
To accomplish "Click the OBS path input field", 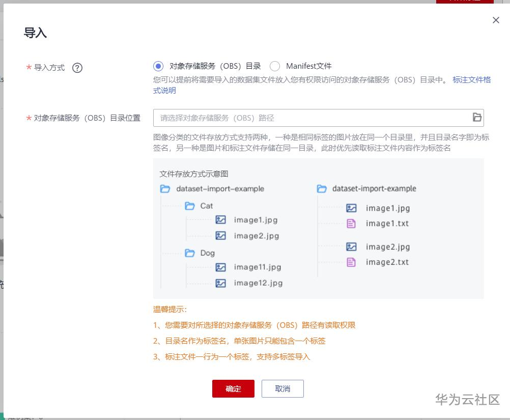I will coord(305,117).
